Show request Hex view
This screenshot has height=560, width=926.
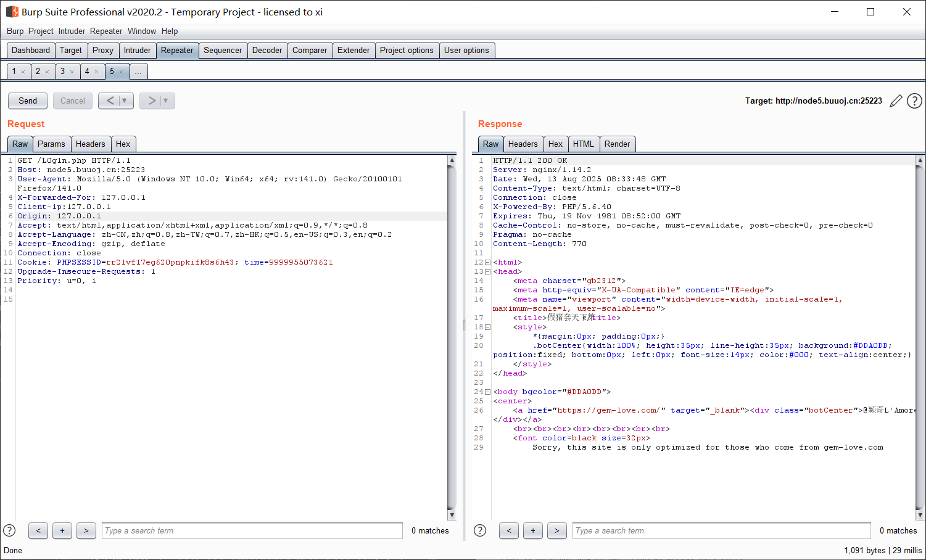(123, 144)
